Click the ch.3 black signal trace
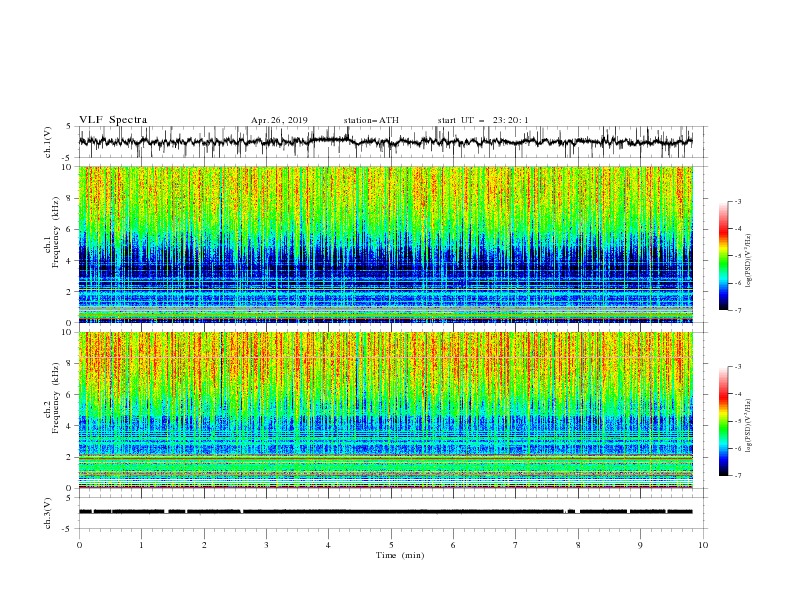This screenshot has width=792, height=612. click(385, 512)
